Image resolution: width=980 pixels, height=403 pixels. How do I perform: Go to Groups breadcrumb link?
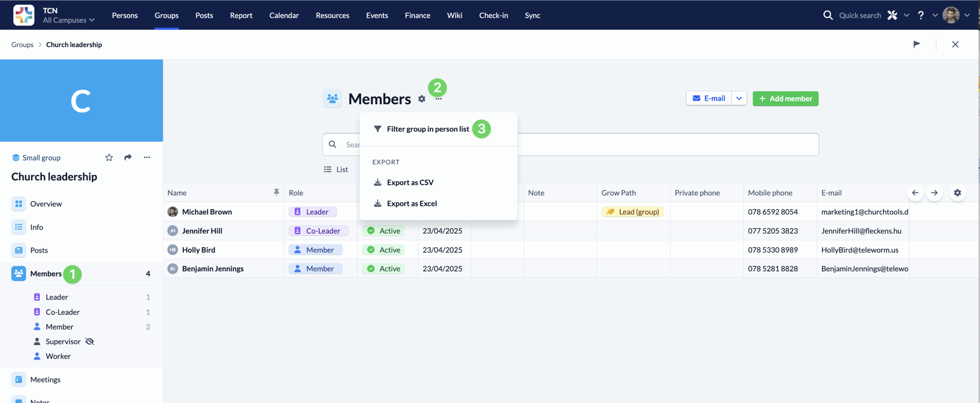point(22,44)
